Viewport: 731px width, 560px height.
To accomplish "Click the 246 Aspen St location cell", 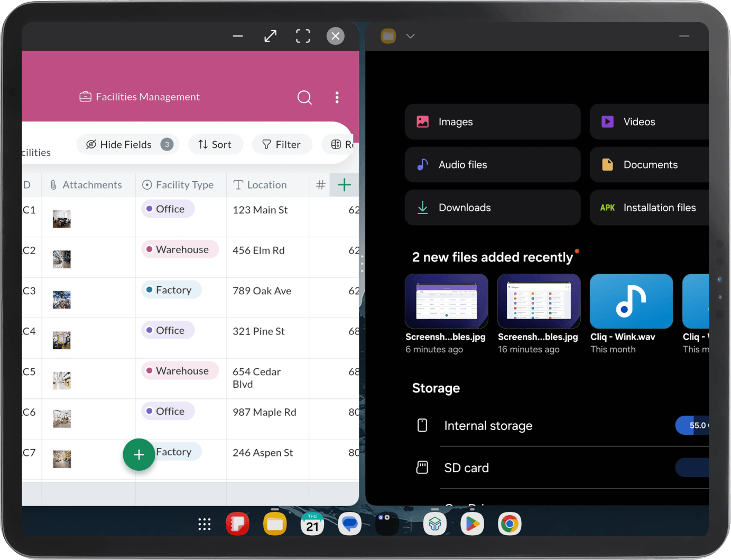I will pos(267,459).
